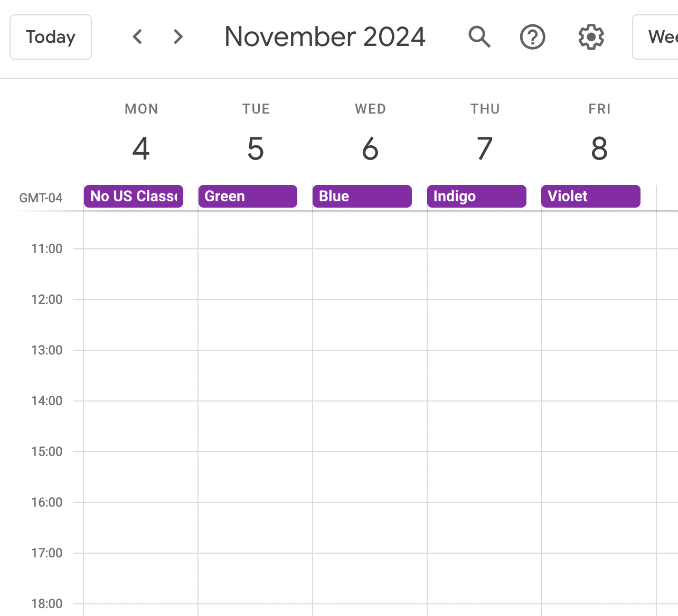Open the Blue all-day event
Viewport: 678px width, 616px height.
click(362, 196)
